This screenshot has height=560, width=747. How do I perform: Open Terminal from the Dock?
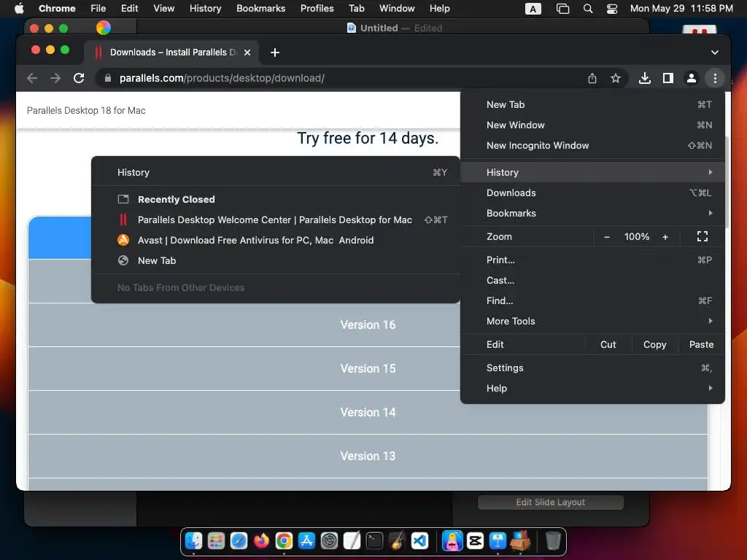tap(374, 541)
